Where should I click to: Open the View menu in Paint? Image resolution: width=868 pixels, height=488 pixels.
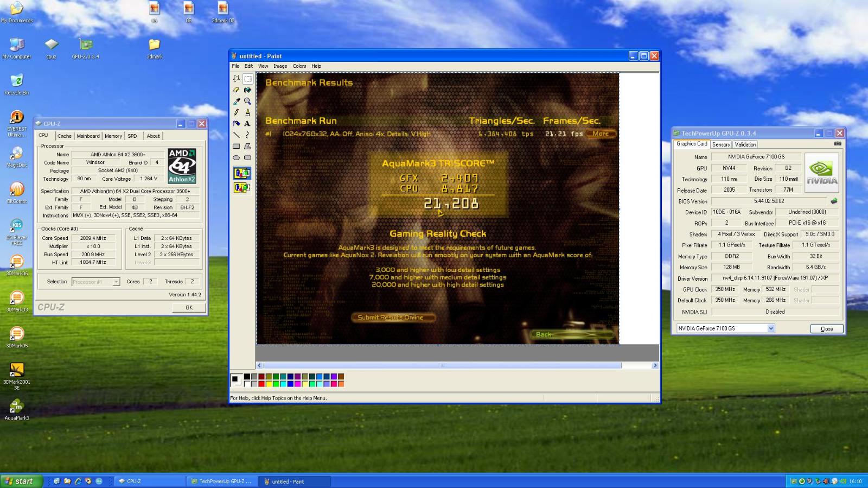coord(263,66)
